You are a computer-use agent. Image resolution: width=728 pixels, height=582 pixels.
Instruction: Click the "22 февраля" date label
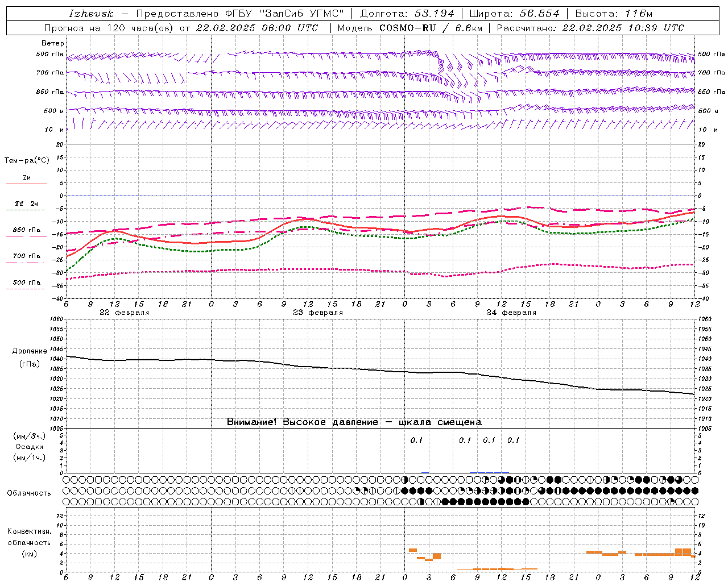[125, 313]
